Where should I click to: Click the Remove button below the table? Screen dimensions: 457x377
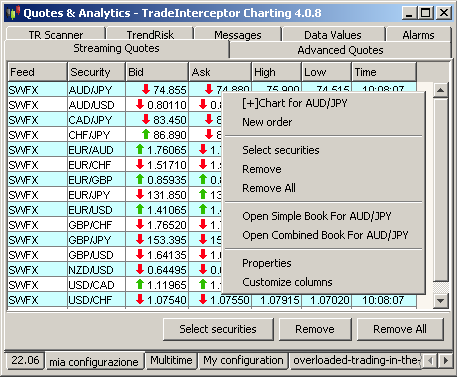315,329
